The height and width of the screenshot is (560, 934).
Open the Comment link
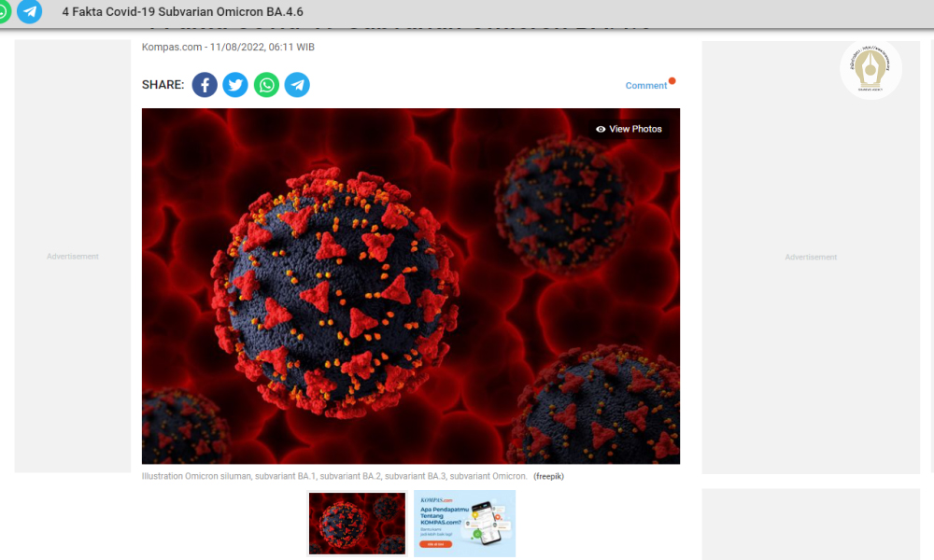click(645, 86)
